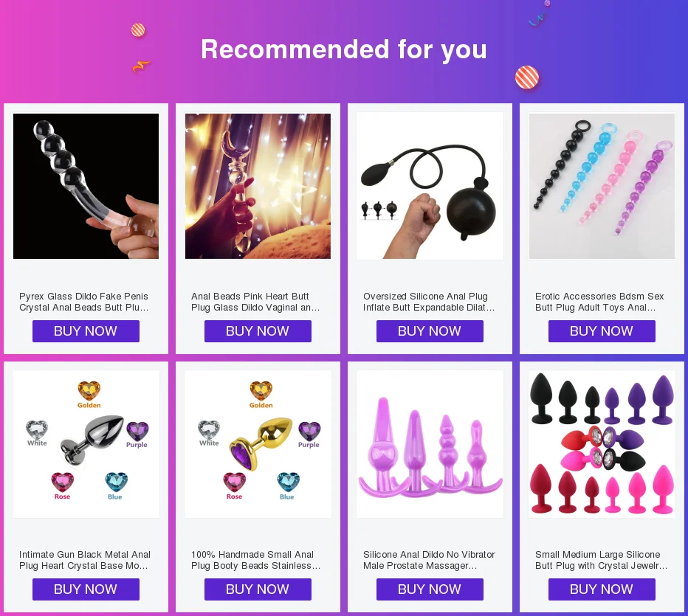This screenshot has width=688, height=616.
Task: Select the colorful beads strings product image
Action: tap(602, 186)
